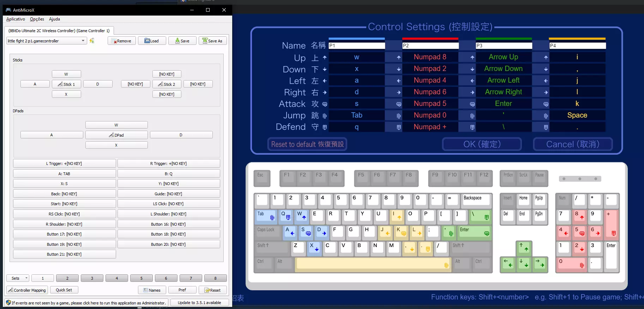Viewport: 644px width, 309px height.
Task: Click the B: Q mapping button
Action: point(169,173)
